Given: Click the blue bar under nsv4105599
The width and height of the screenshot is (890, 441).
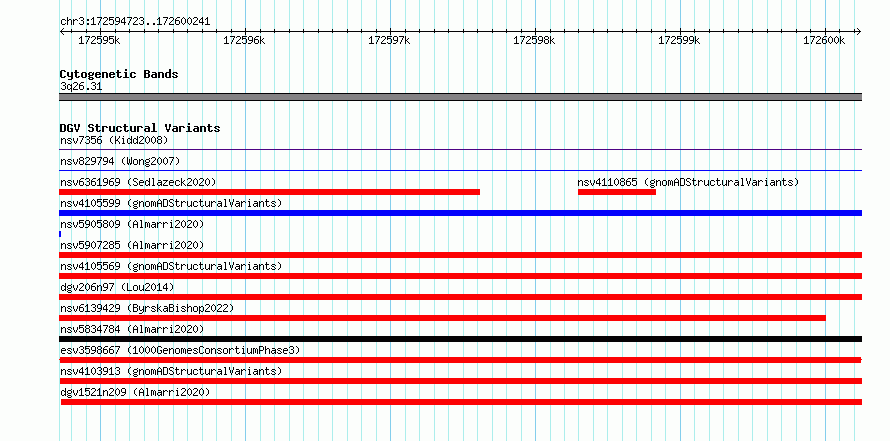Looking at the screenshot, I should click(460, 213).
